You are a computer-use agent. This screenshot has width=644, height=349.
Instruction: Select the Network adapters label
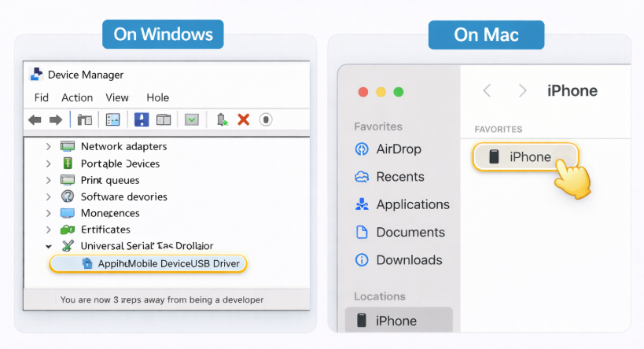pos(123,146)
